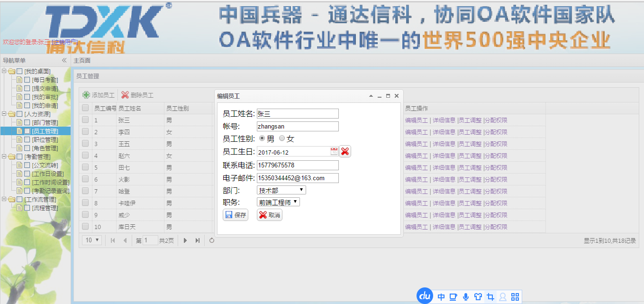The image size is (644, 304).
Task: Open the birthday calendar picker icon
Action: 334,151
